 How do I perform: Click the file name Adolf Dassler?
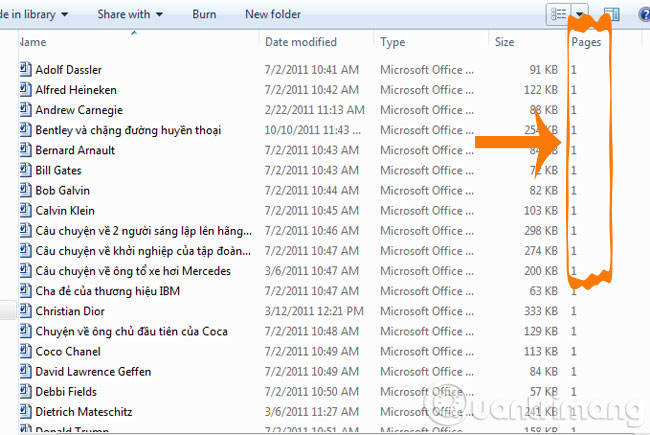click(68, 70)
